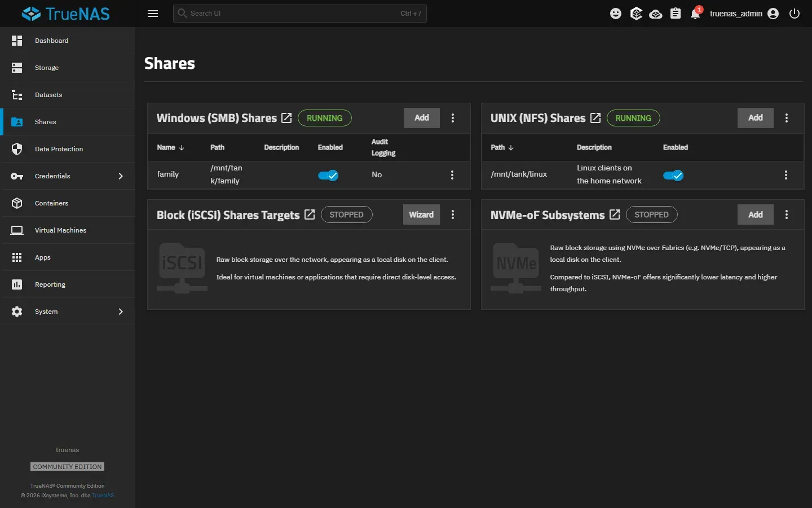The image size is (812, 508).
Task: Click the NFS RUNNING status badge
Action: [633, 118]
